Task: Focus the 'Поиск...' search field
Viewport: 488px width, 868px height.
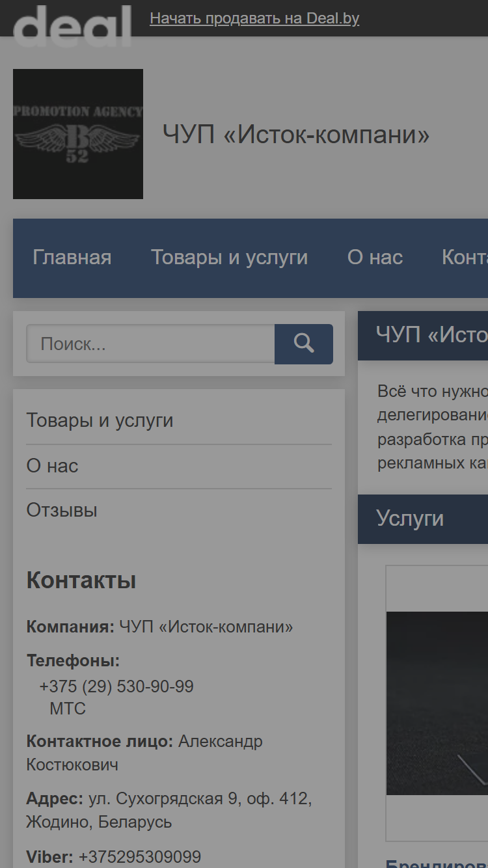Action: point(150,344)
